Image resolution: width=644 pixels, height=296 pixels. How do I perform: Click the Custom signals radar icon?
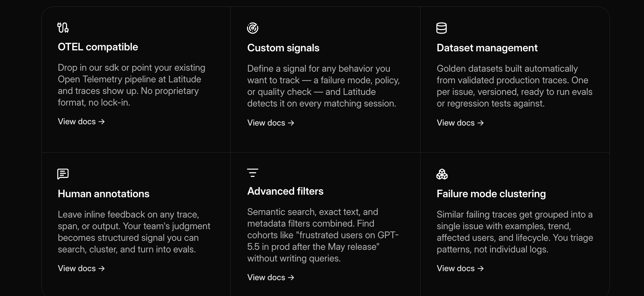click(253, 28)
